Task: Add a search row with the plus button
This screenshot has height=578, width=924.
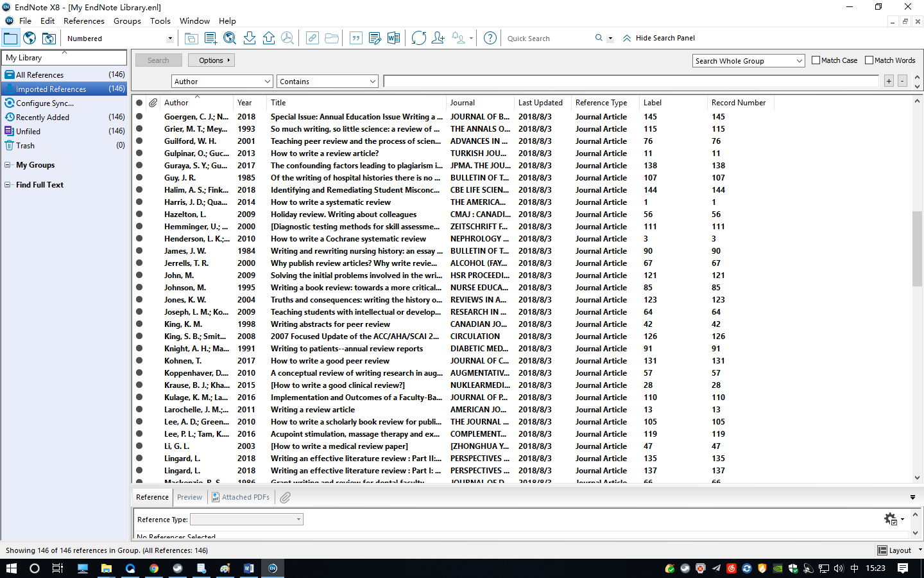Action: click(x=889, y=81)
